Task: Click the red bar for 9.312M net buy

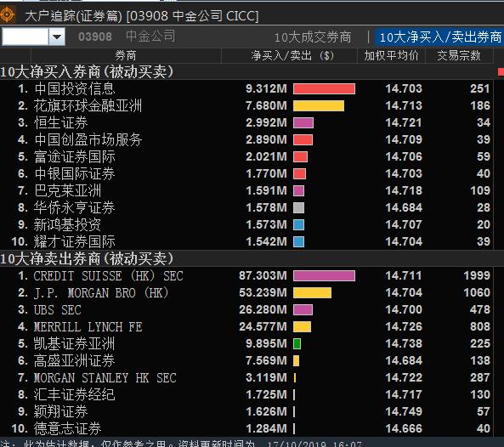Action: [325, 88]
